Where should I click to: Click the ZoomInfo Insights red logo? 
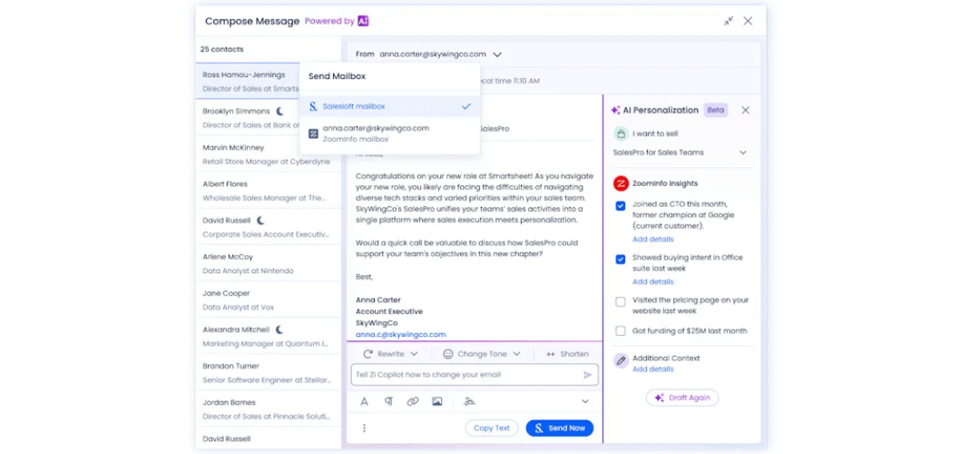tap(621, 183)
